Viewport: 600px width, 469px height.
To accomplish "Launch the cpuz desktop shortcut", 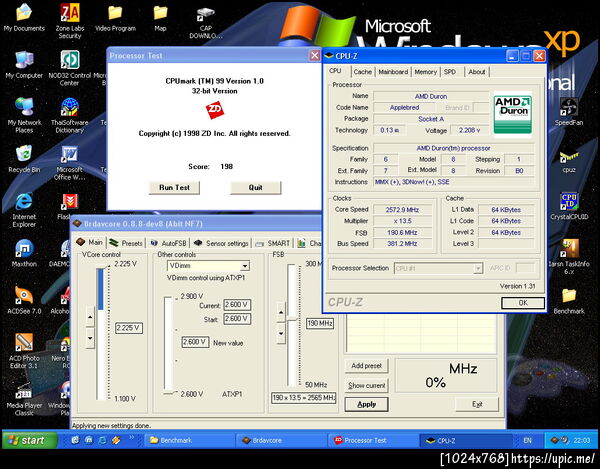I will [x=569, y=161].
